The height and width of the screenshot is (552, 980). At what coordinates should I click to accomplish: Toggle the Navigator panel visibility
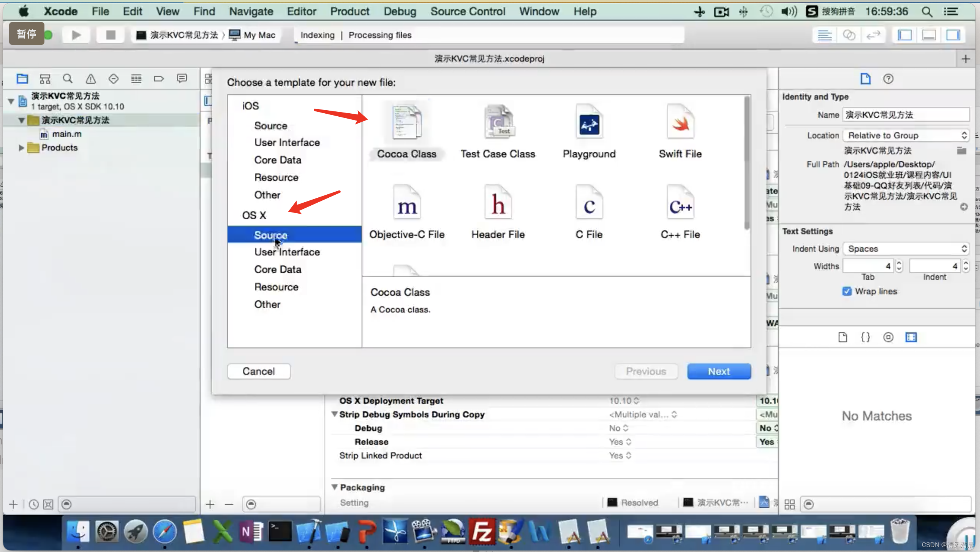[905, 35]
